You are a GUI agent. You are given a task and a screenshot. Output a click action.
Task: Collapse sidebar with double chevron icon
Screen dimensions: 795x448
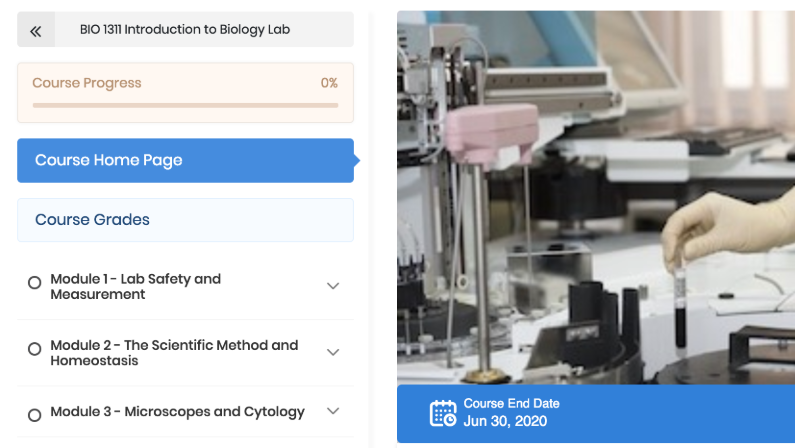[35, 30]
